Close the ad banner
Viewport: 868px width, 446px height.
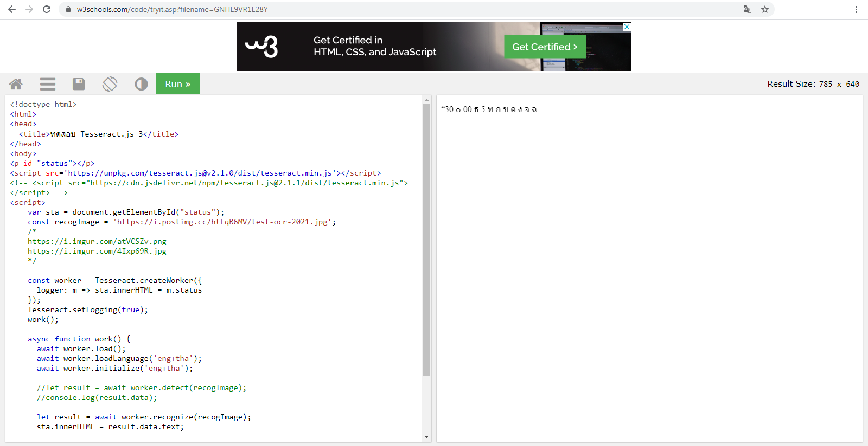627,27
